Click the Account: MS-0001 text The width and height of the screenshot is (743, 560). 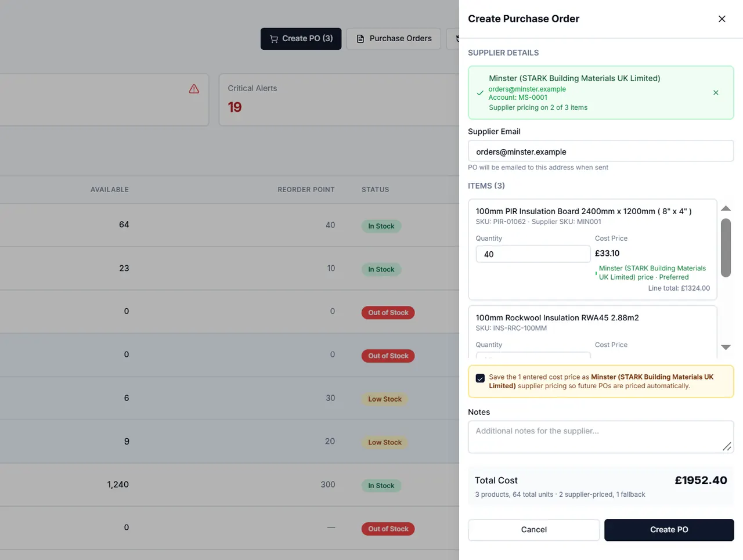pos(518,97)
